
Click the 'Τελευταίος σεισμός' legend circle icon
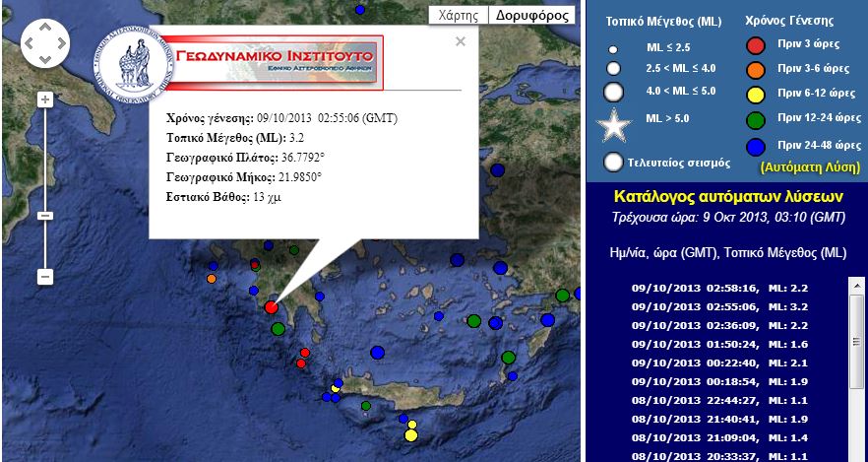(615, 163)
